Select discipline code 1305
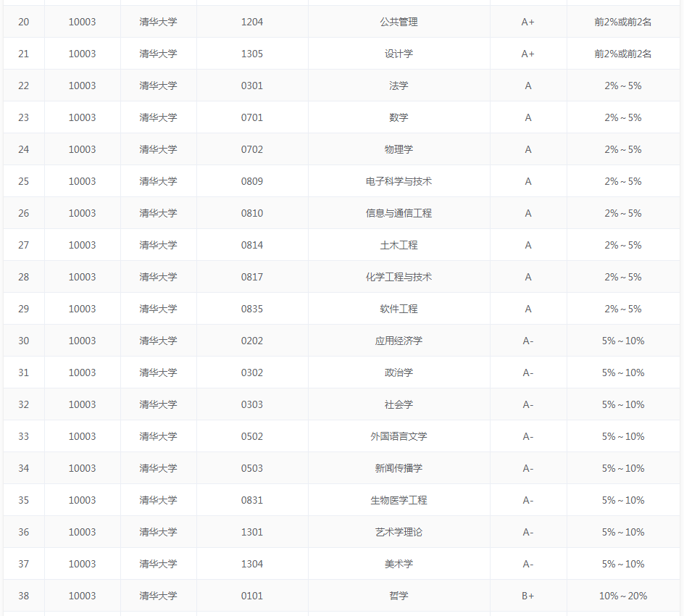684x616 pixels. coord(252,54)
